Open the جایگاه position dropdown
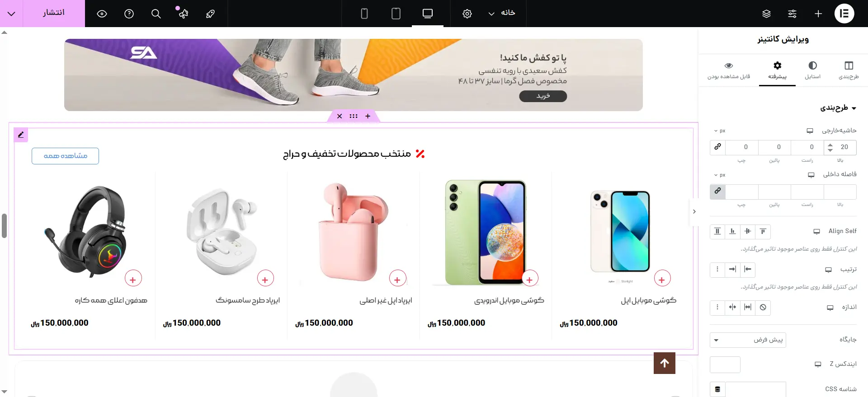 coord(748,340)
